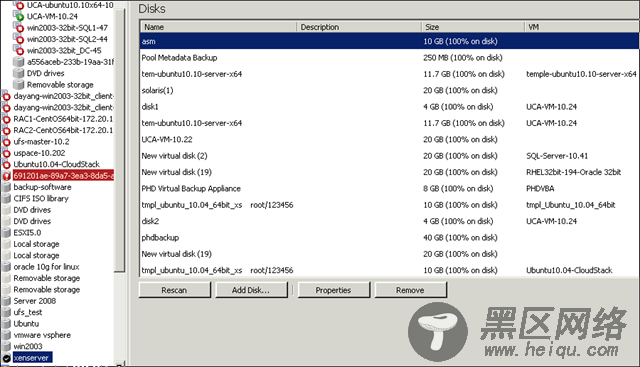Select the disk1 row

pos(389,107)
